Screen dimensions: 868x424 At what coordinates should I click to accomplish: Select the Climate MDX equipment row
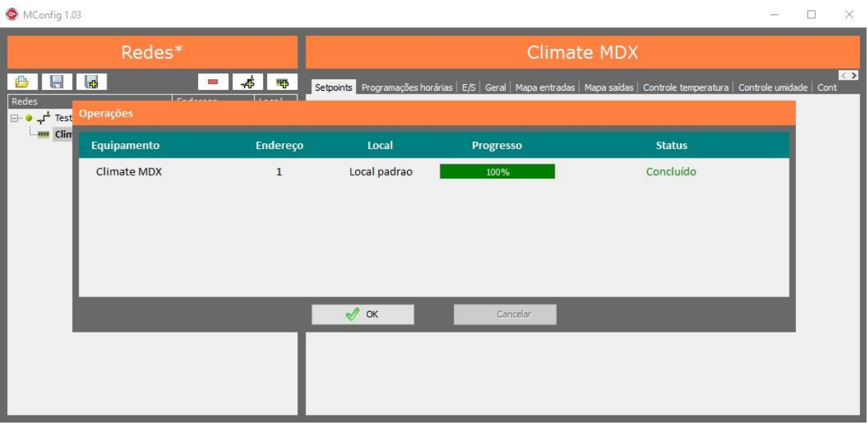434,172
